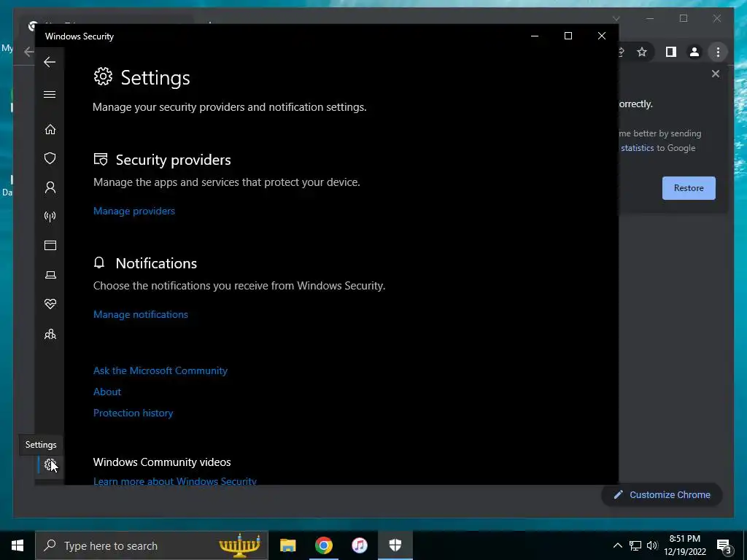Click the taskbar search box
Screen dimensions: 747x560
click(x=152, y=545)
